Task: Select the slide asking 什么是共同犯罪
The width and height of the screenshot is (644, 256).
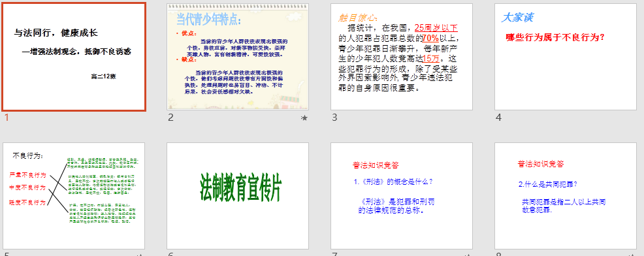Action: [566, 196]
